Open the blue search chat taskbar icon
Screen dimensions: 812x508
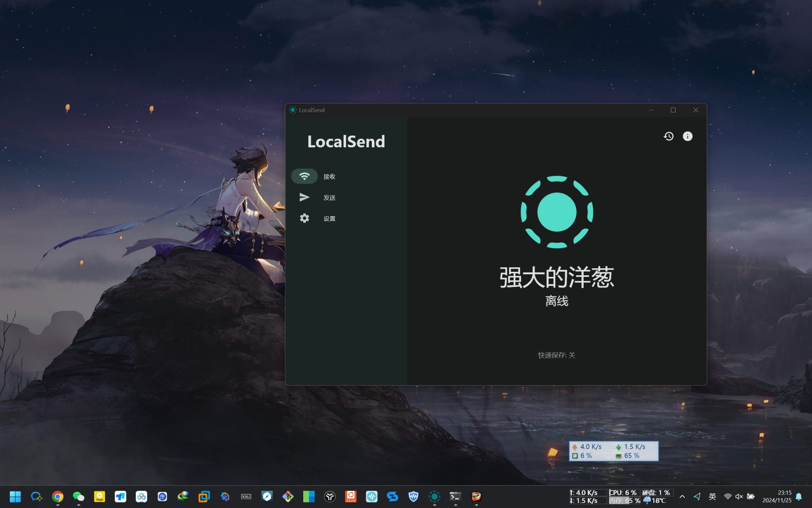pos(36,496)
